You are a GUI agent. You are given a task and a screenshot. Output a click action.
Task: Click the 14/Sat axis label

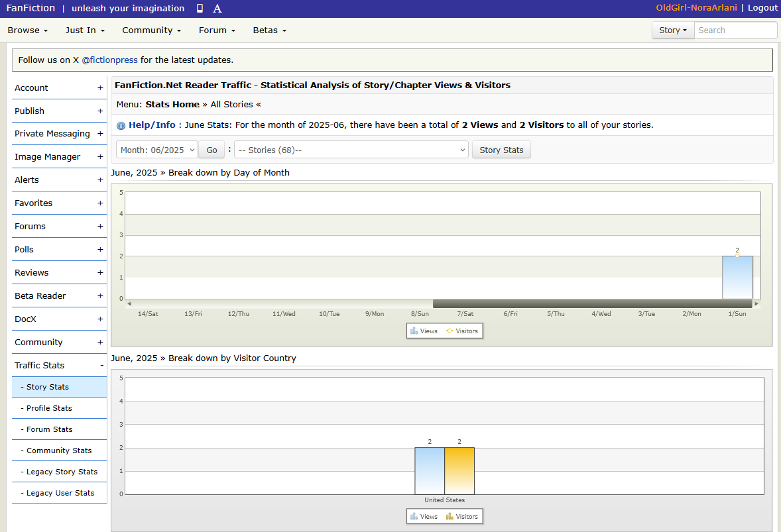coord(148,314)
